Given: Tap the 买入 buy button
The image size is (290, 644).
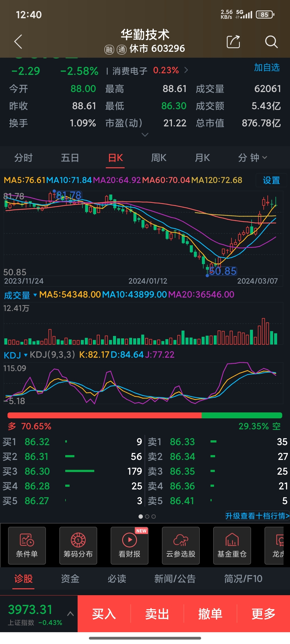Looking at the screenshot, I should [x=104, y=614].
